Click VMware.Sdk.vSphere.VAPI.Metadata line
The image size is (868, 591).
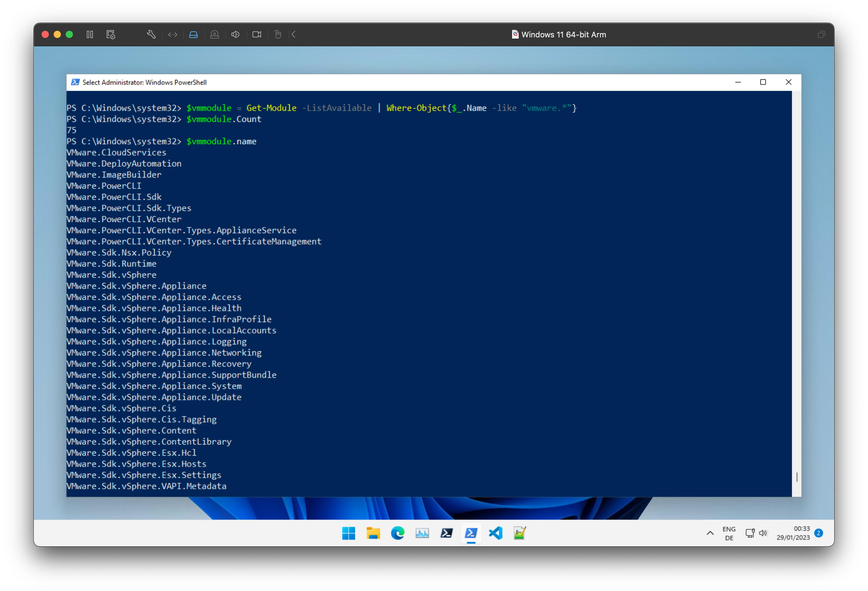[x=146, y=486]
